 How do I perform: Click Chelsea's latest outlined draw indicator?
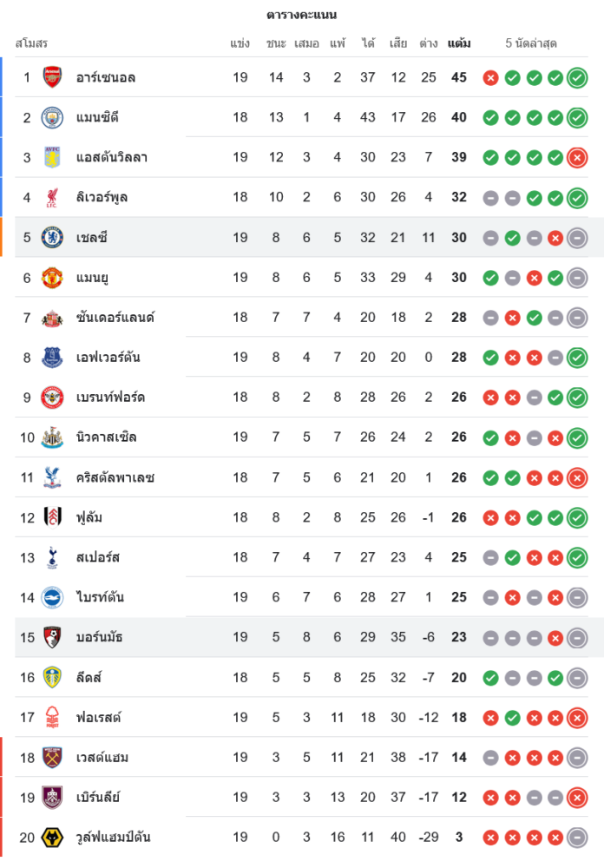coord(577,237)
